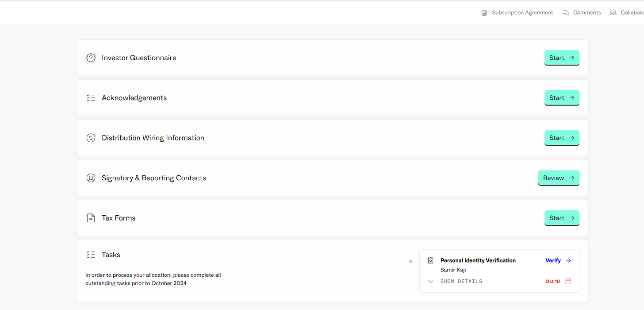This screenshot has height=310, width=644.
Task: Click the outstanding tasks instruction paragraph
Action: coord(153,279)
